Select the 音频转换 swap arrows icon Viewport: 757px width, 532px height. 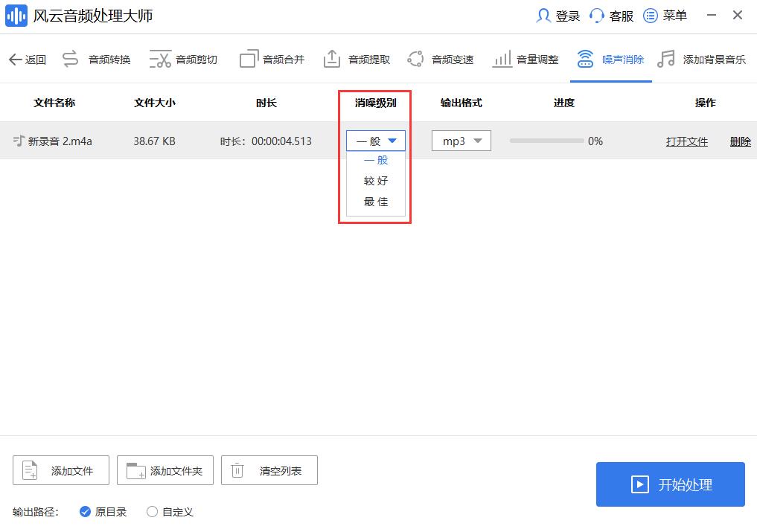71,59
